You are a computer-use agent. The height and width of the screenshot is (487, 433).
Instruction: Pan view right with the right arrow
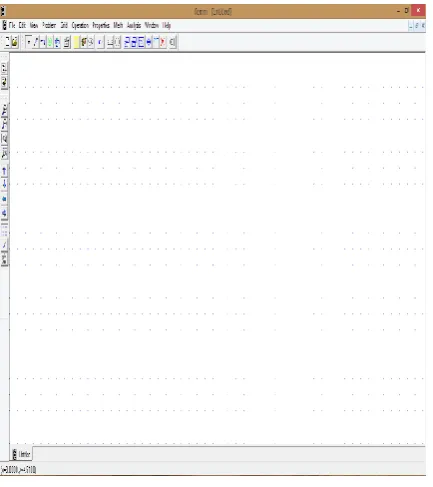click(4, 213)
